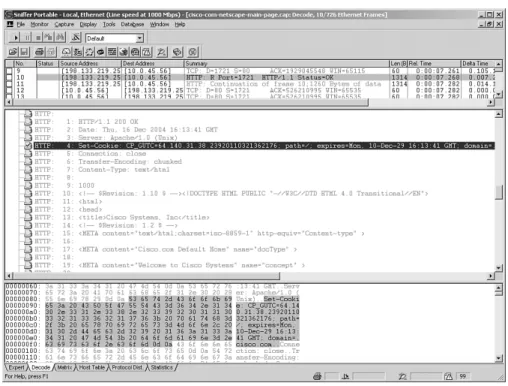Open the Application Response Time icon
The image size is (508, 386).
101,52
